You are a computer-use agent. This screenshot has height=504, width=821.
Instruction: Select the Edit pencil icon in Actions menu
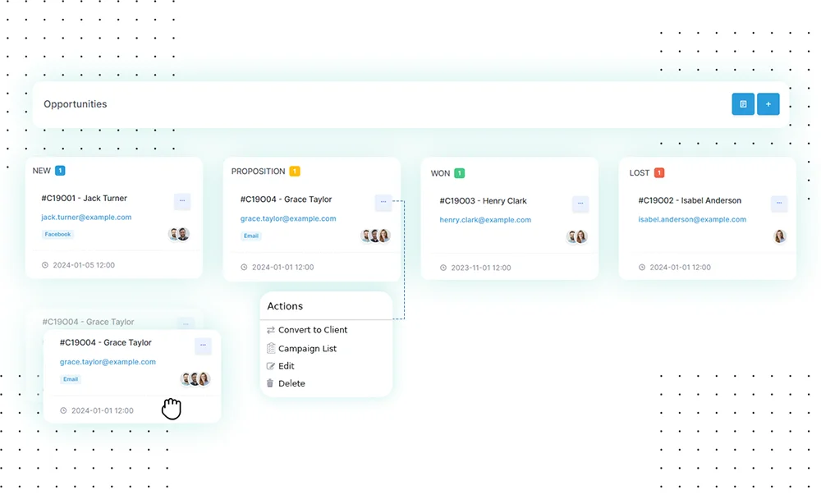coord(272,365)
